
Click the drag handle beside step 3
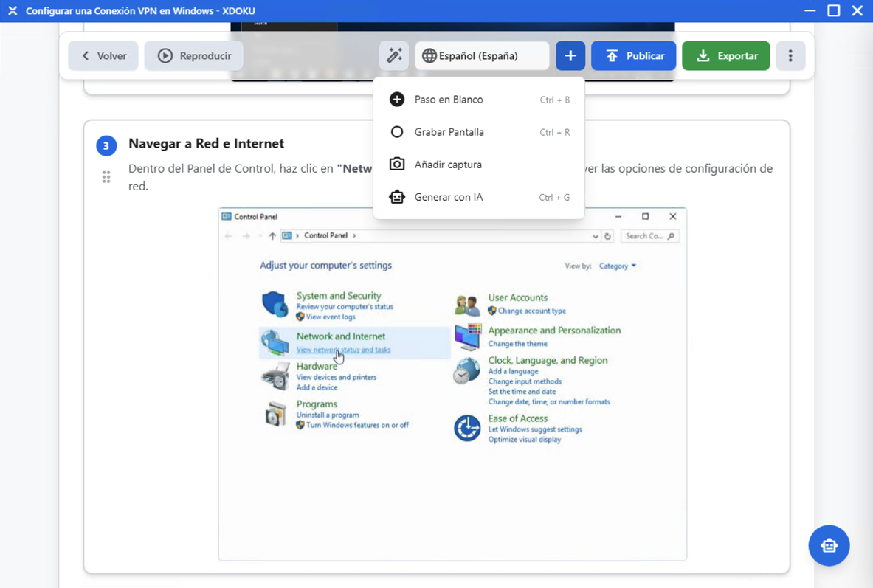click(106, 177)
